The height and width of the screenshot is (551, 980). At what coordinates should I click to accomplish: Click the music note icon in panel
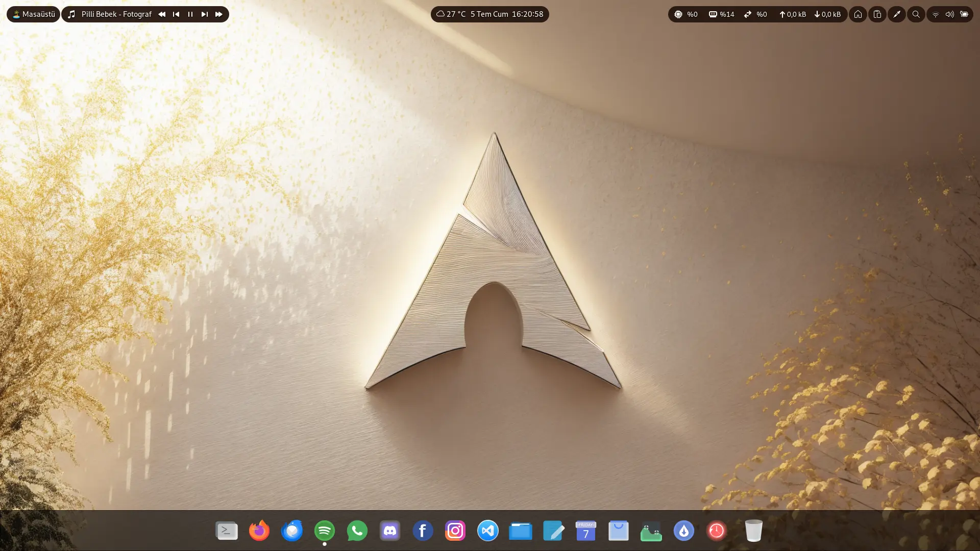(x=71, y=14)
